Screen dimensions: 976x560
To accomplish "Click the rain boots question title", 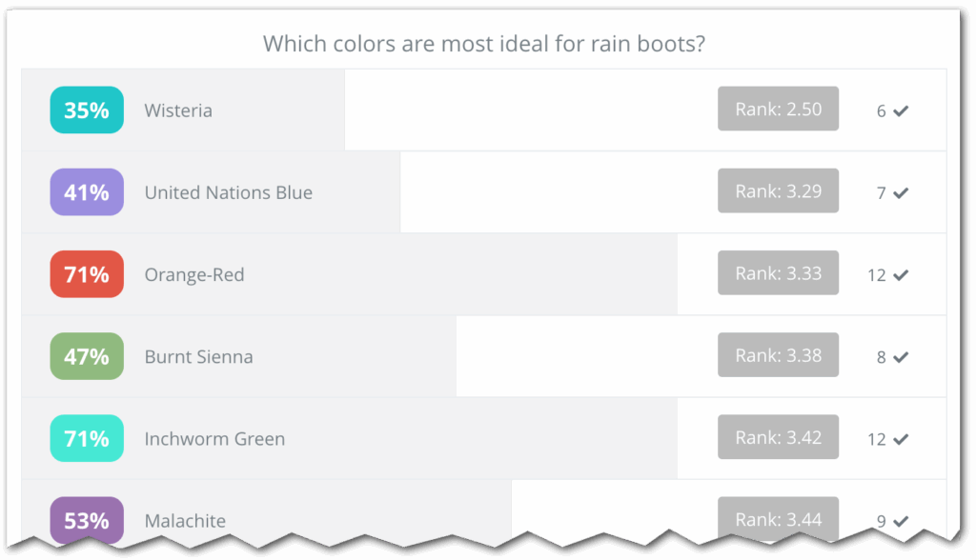I will click(x=484, y=44).
